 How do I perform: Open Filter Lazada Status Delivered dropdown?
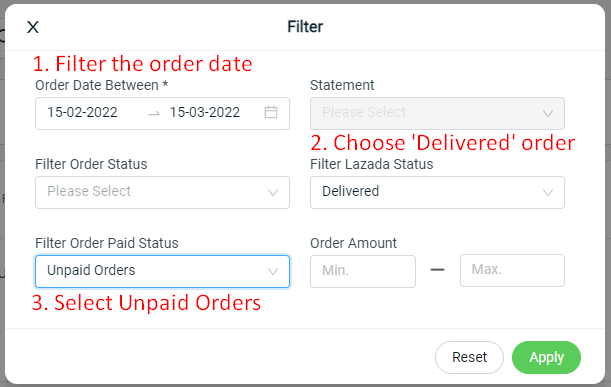pos(437,193)
